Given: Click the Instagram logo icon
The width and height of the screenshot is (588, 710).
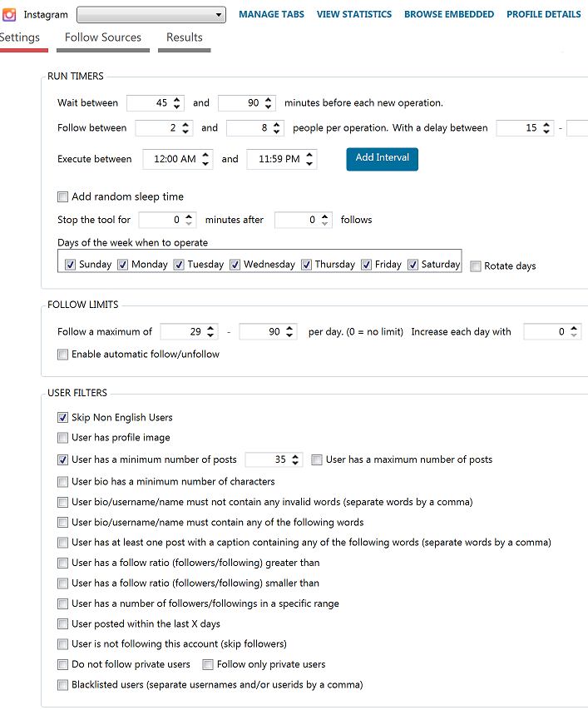Looking at the screenshot, I should (10, 15).
